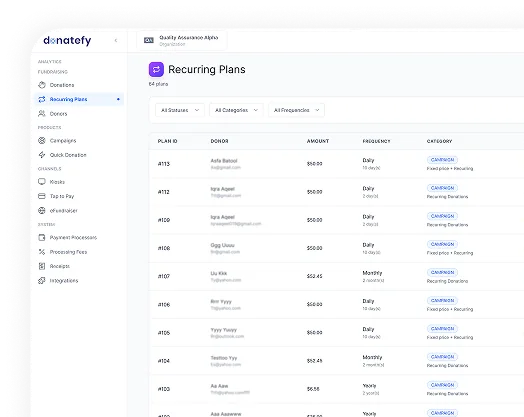Select plan #105 ID
This screenshot has height=417, width=524.
[x=164, y=333]
